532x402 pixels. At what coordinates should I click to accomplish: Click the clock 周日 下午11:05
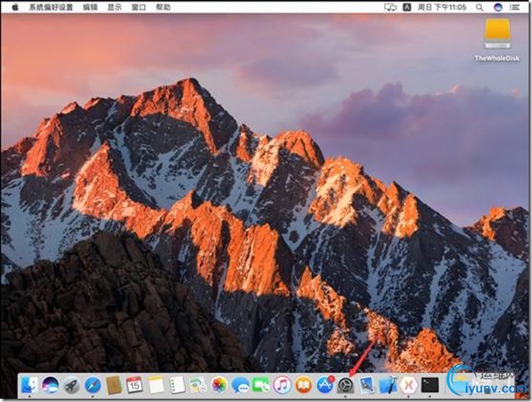click(x=442, y=7)
